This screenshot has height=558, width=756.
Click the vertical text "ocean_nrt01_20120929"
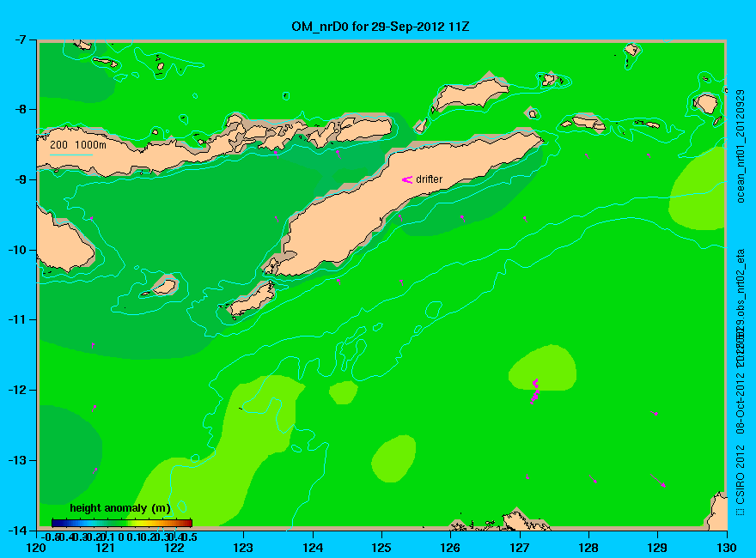point(740,147)
